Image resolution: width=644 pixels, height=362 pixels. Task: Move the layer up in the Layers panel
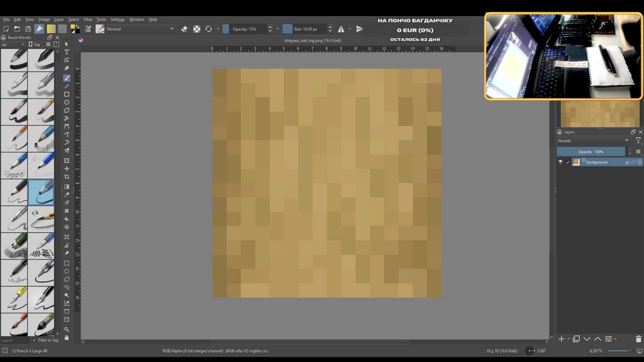tap(597, 339)
